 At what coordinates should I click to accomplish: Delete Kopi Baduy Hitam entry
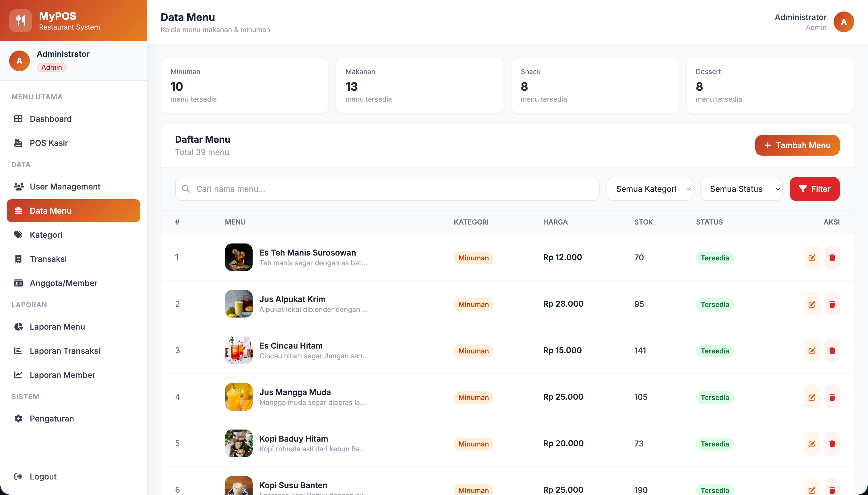pos(832,444)
